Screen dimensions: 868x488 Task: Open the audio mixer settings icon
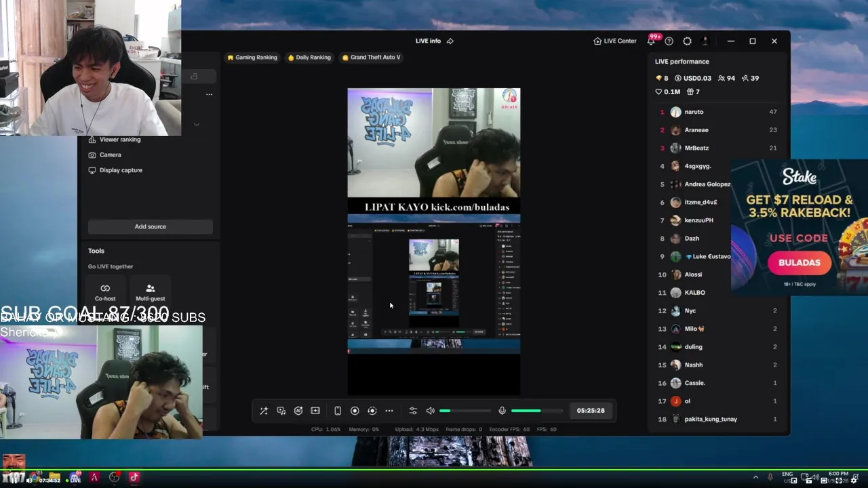[413, 411]
